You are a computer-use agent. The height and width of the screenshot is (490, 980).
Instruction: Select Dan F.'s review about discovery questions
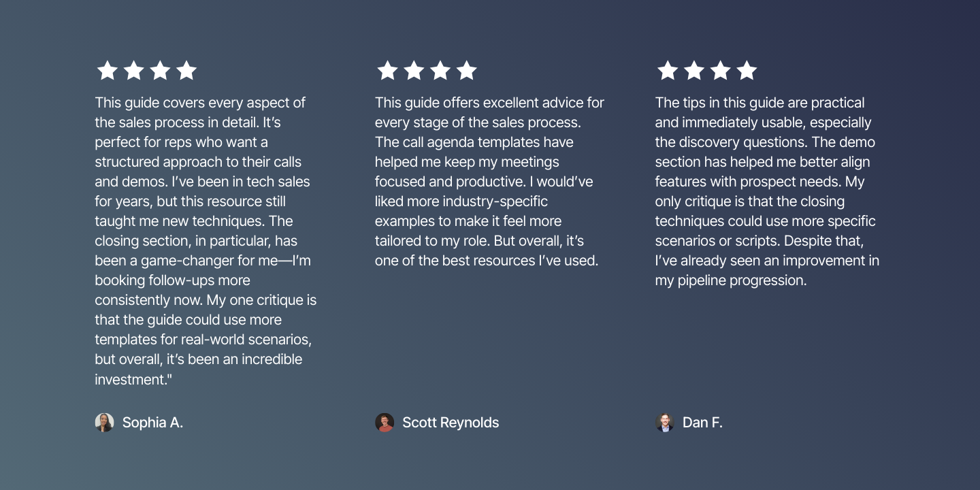pyautogui.click(x=767, y=192)
